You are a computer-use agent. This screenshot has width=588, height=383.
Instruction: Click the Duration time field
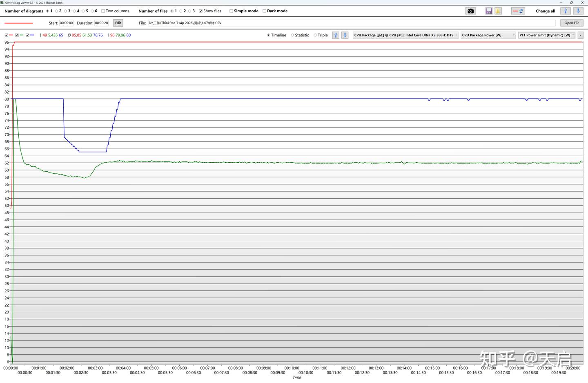(102, 23)
